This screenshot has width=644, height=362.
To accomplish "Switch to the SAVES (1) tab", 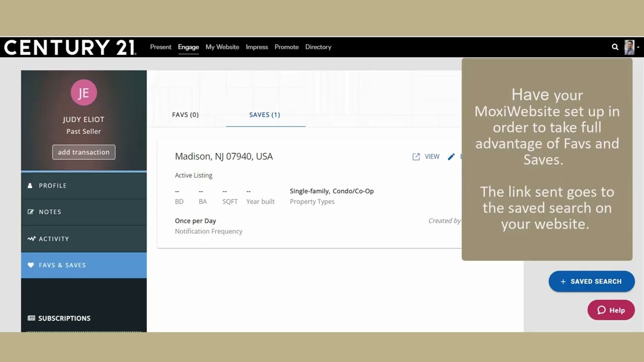I will click(x=265, y=115).
